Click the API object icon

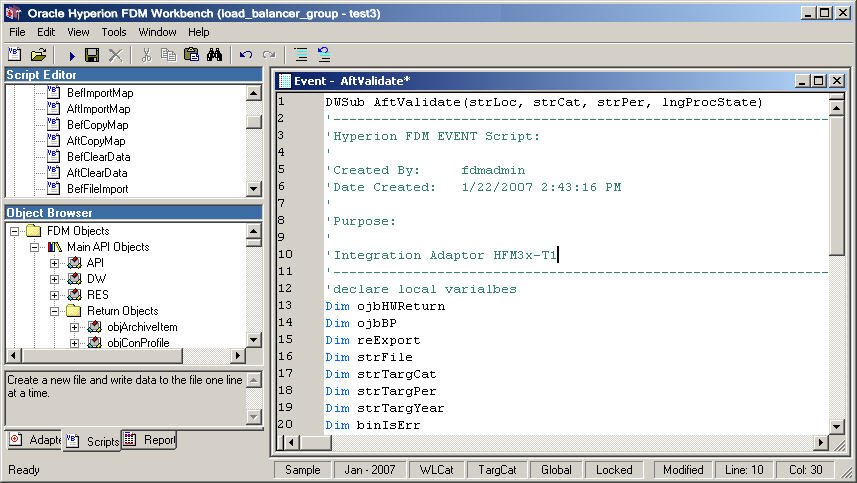[x=74, y=263]
